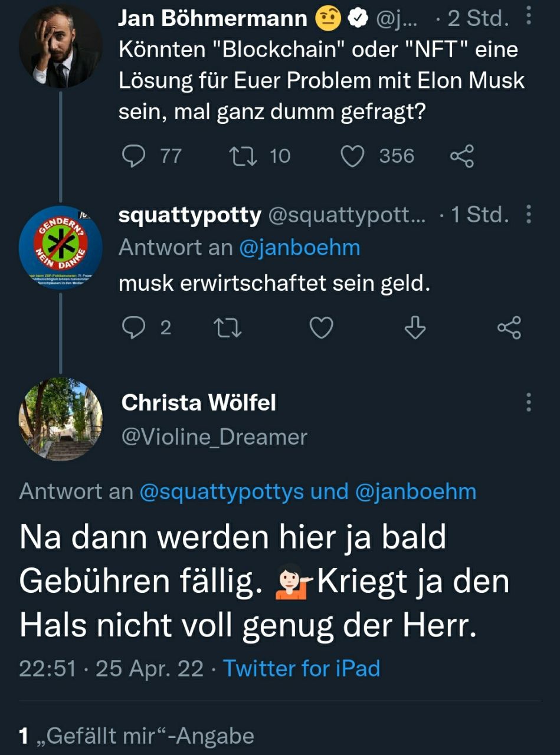Open more options for Böhmermann's tweet
The height and width of the screenshot is (755, 560).
click(528, 16)
